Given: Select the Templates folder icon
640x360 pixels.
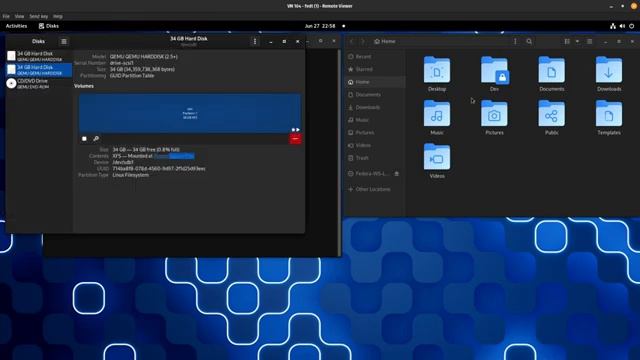Looking at the screenshot, I should pos(609,118).
